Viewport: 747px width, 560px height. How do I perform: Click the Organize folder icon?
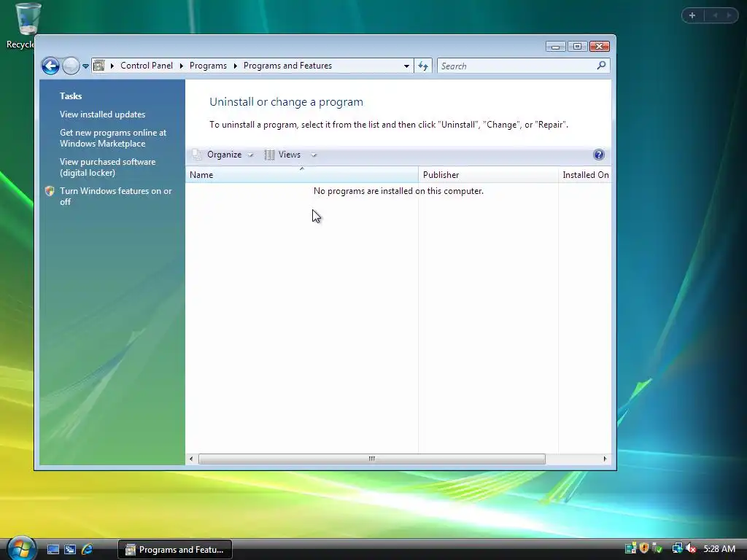(197, 155)
